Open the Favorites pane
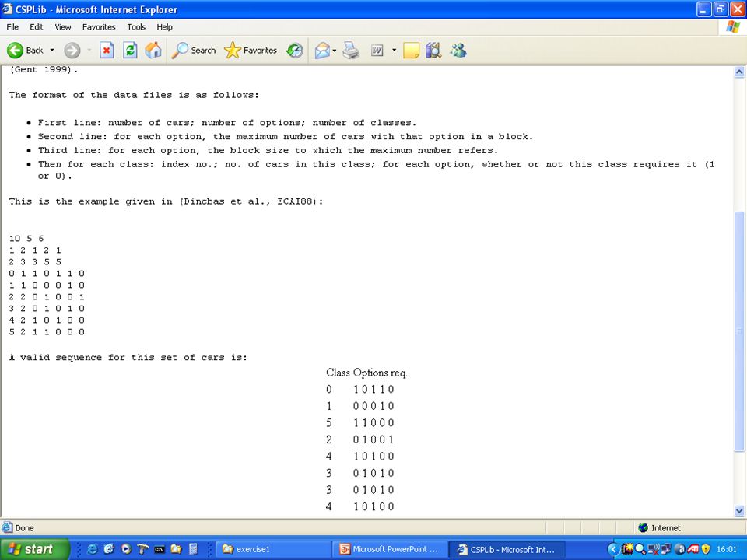This screenshot has height=560, width=747. coord(251,50)
